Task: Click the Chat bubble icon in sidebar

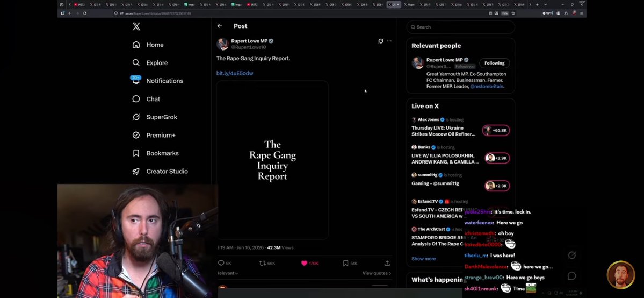Action: (136, 99)
